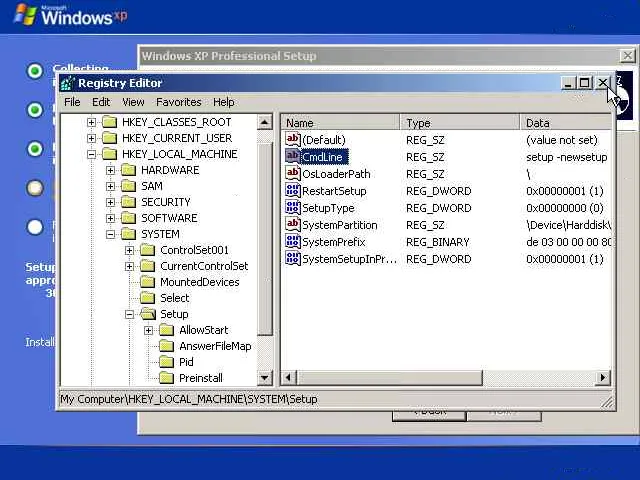Open the View menu
The height and width of the screenshot is (480, 640).
pos(133,102)
